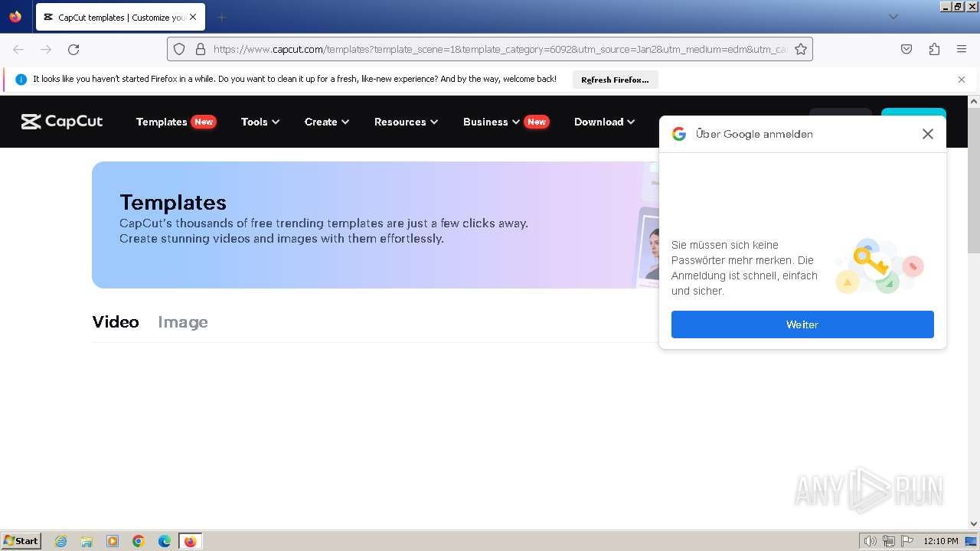Close the CapCut templates browser tab
Image resolution: width=980 pixels, height=551 pixels.
pos(192,17)
